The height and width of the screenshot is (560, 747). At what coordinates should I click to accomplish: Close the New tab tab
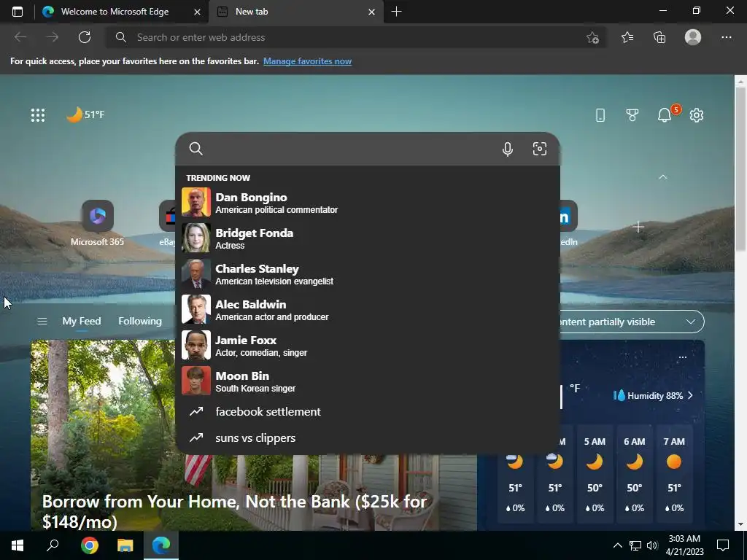371,12
